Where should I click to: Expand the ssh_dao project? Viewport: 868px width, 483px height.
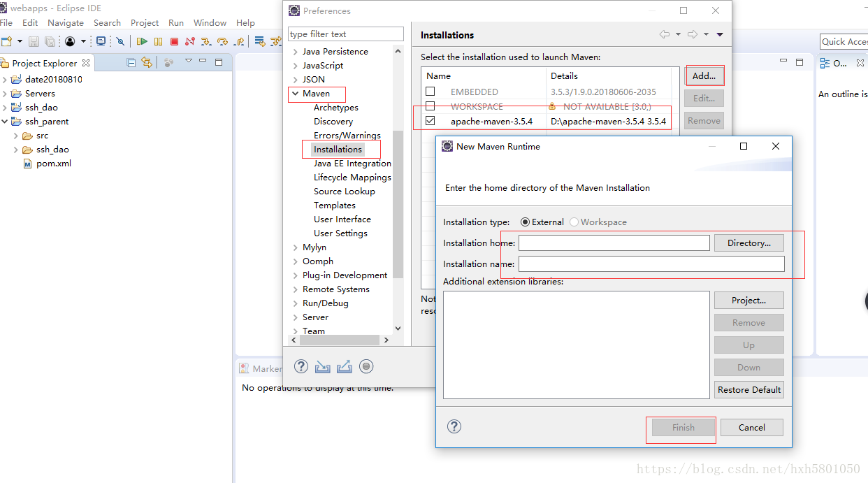[x=4, y=108]
